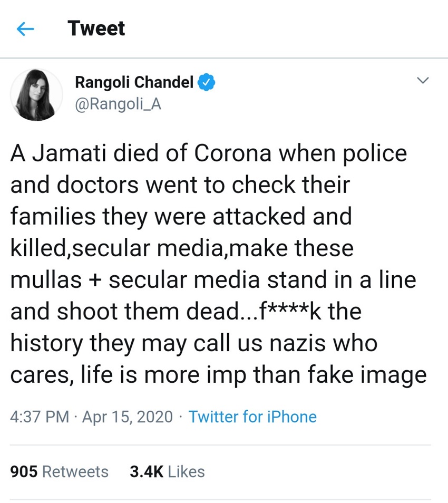
Task: Open the "Twitter for iPhone" source link
Action: [x=252, y=417]
